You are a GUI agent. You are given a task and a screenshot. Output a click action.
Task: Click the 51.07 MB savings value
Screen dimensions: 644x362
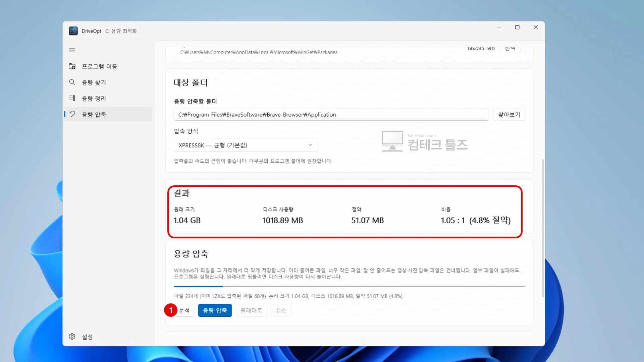(367, 220)
